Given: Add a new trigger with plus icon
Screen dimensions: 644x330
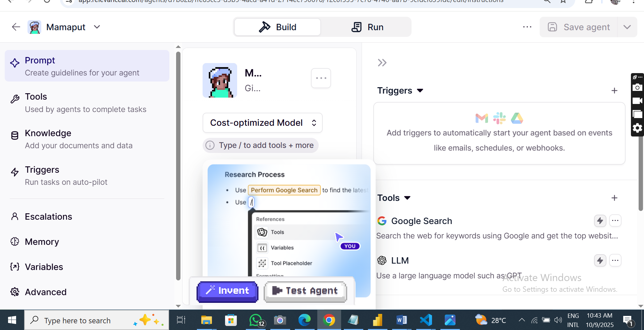Looking at the screenshot, I should click(x=614, y=91).
